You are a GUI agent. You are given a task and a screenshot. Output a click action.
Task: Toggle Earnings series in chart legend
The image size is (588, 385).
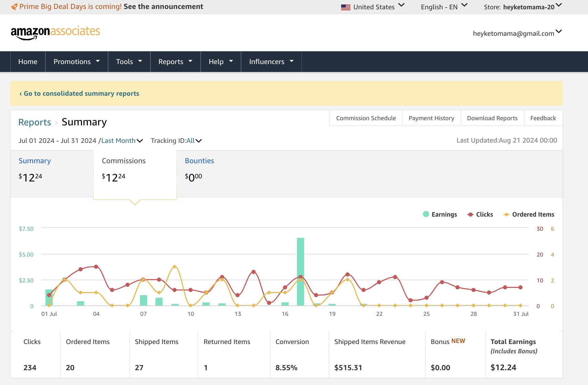[x=440, y=214]
